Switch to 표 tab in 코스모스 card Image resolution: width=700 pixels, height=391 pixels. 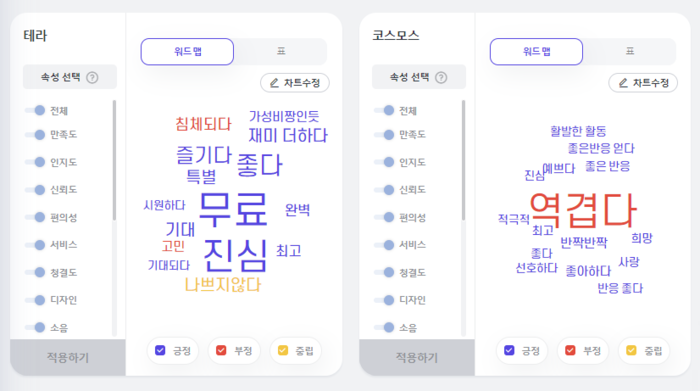630,51
